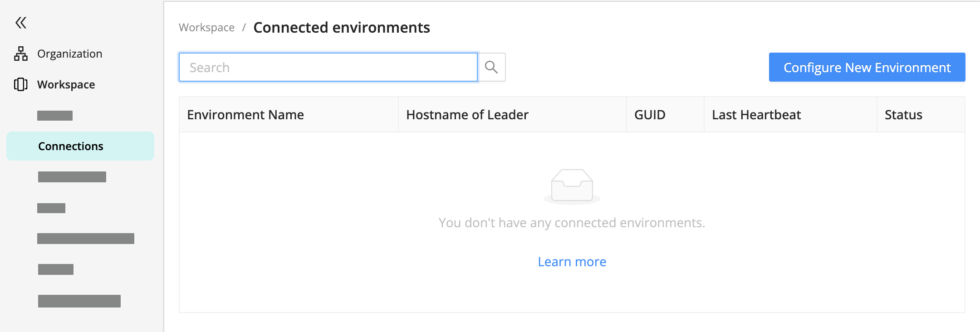Viewport: 980px width, 332px height.
Task: Select Organization in the left sidebar
Action: (69, 53)
